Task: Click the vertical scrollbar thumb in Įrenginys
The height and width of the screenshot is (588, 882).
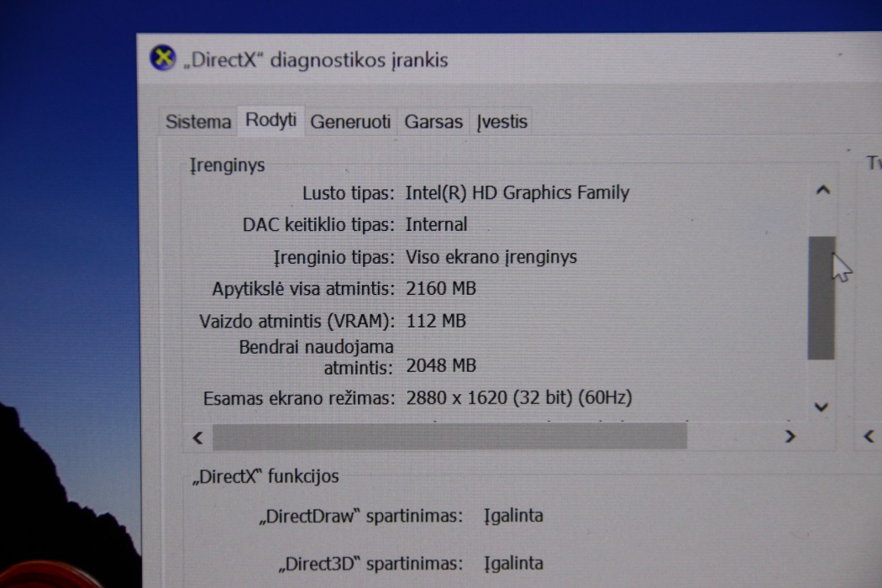Action: click(822, 297)
